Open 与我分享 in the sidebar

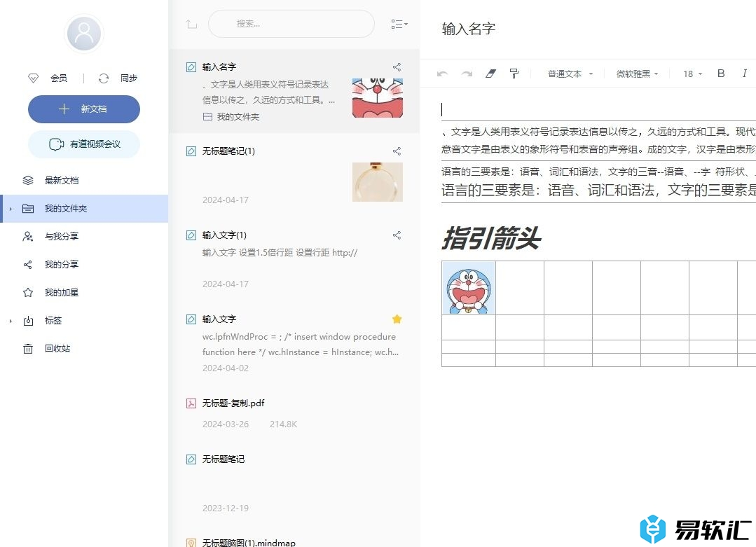click(x=61, y=236)
